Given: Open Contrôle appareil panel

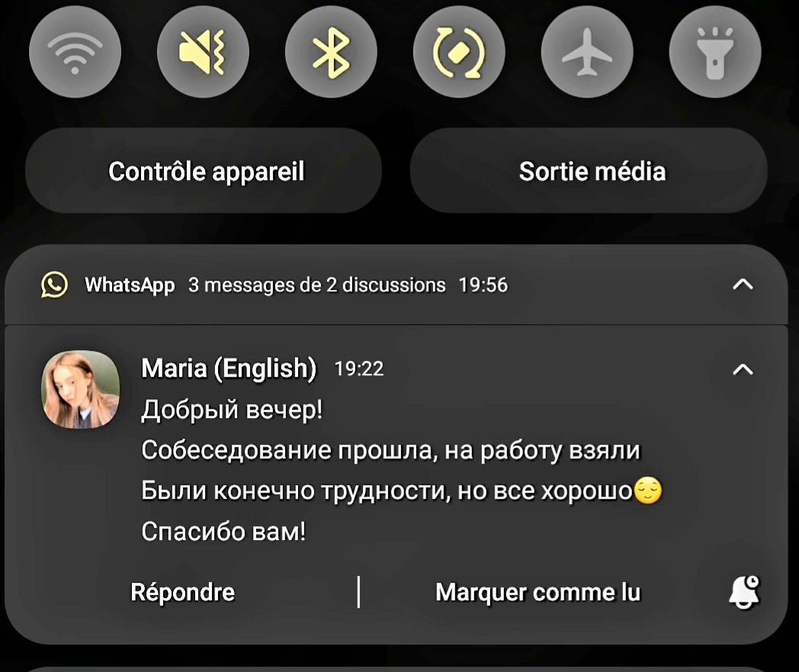Looking at the screenshot, I should tap(204, 170).
